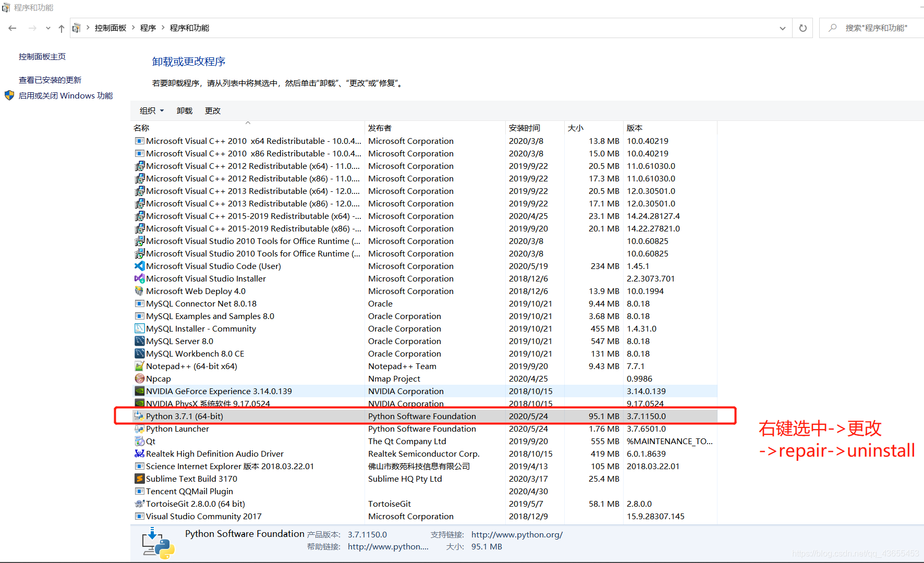Click the search Programs and Features box
The width and height of the screenshot is (924, 563).
tap(876, 28)
